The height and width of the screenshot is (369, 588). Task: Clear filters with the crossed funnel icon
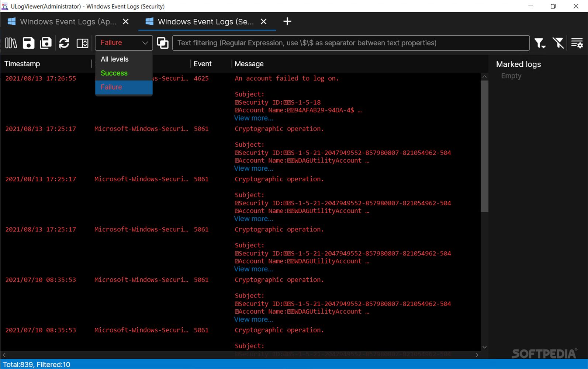pyautogui.click(x=558, y=43)
